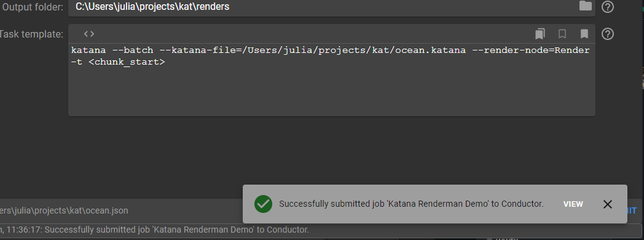
Task: Open the multiple bookmarks icon in template toolbar
Action: coord(540,34)
